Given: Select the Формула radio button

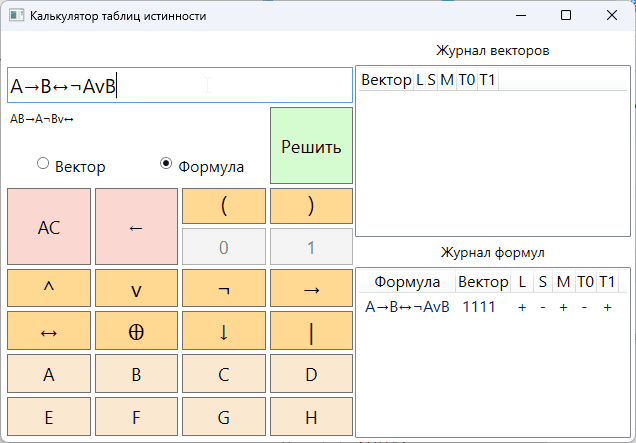Looking at the screenshot, I should pyautogui.click(x=166, y=164).
